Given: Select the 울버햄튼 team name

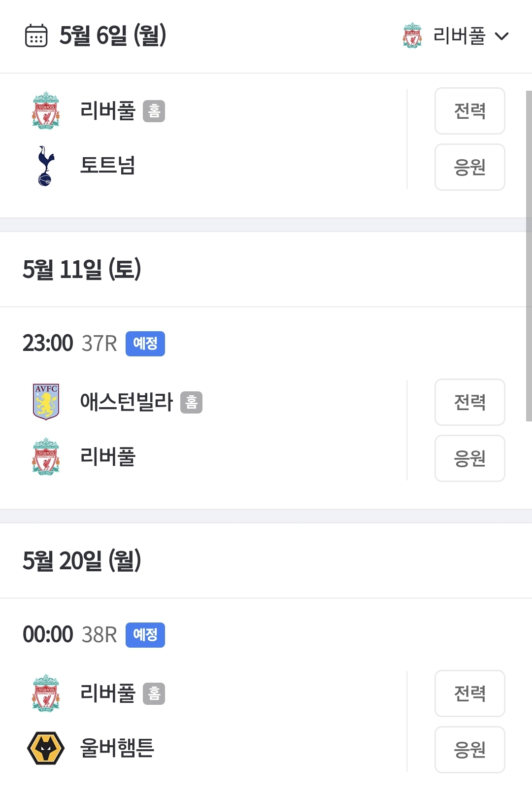Looking at the screenshot, I should [117, 748].
